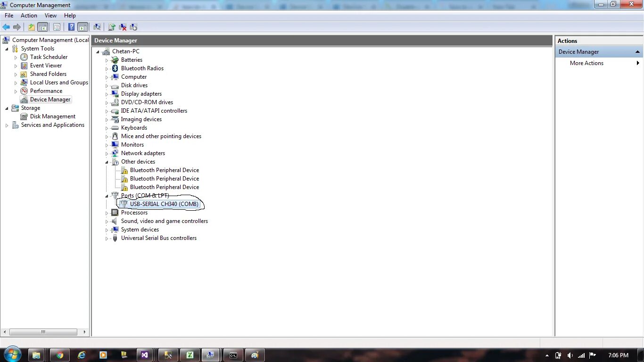Click the 7:06 PM taskbar clock
The image size is (644, 362).
point(618,355)
